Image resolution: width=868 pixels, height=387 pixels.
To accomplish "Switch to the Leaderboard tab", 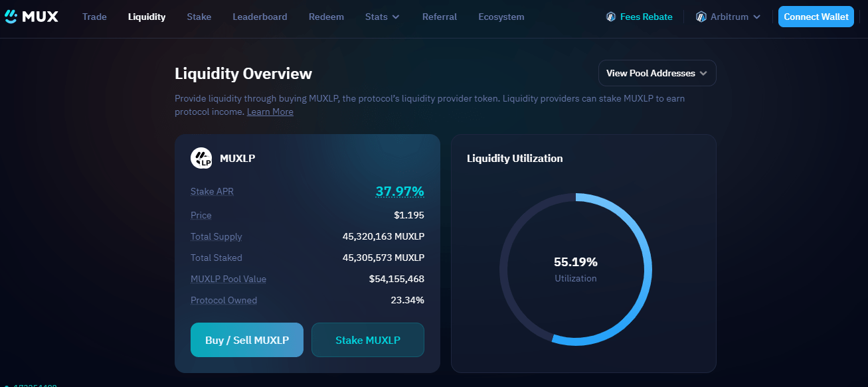I will (x=260, y=17).
